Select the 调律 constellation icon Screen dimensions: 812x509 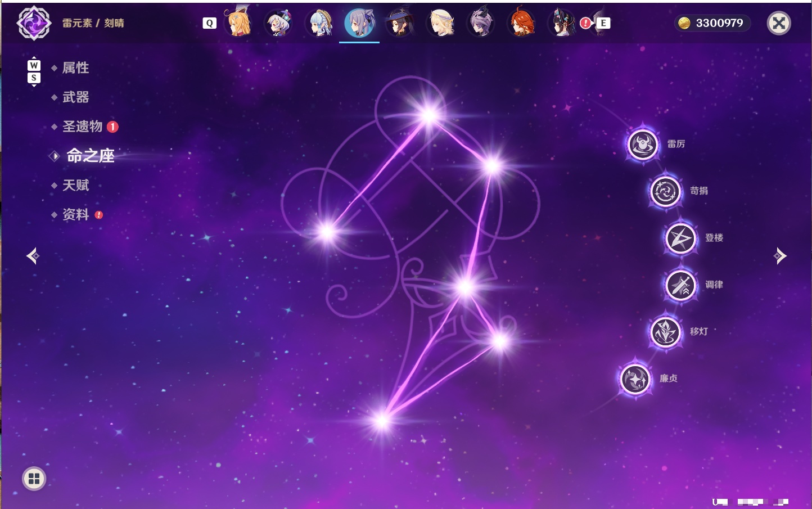680,285
